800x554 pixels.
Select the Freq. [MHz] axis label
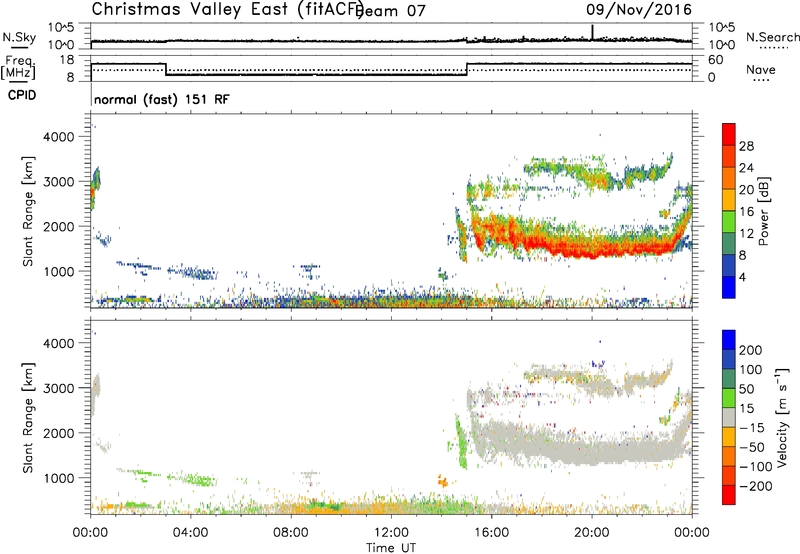(x=18, y=67)
